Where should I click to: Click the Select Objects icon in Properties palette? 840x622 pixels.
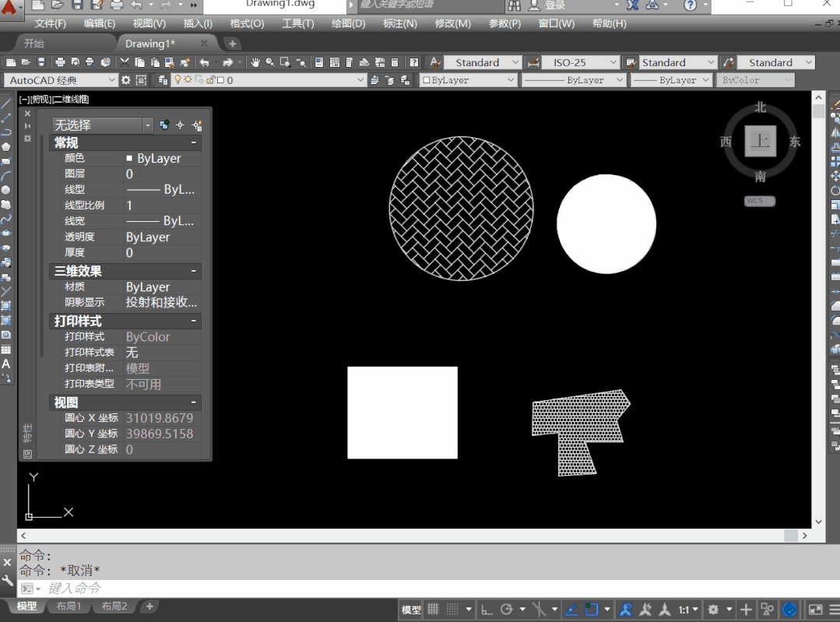tap(180, 125)
